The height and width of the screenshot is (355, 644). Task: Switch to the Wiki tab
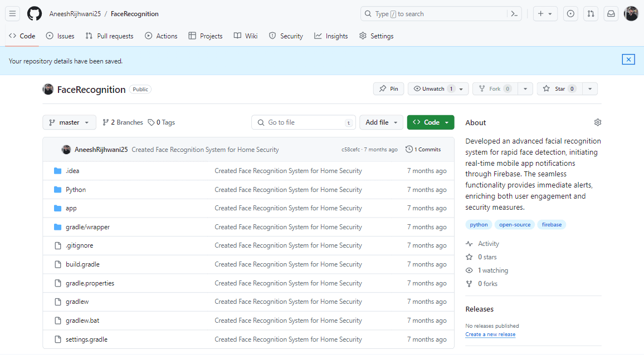click(x=246, y=36)
